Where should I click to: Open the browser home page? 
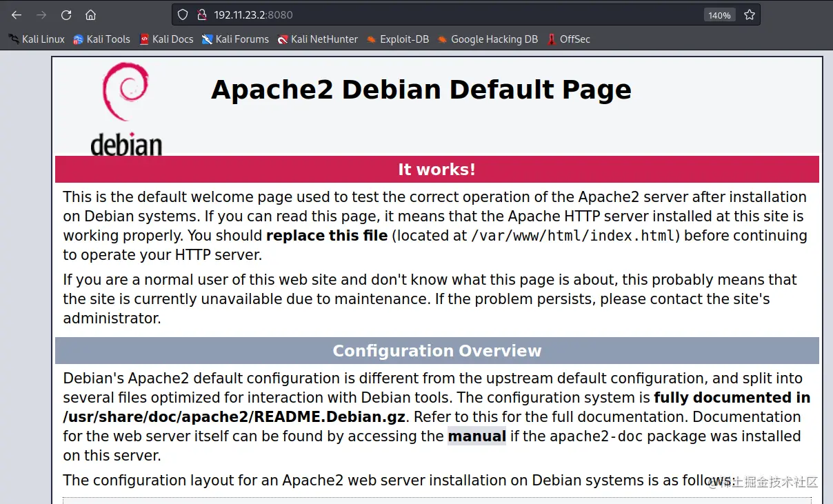point(90,14)
